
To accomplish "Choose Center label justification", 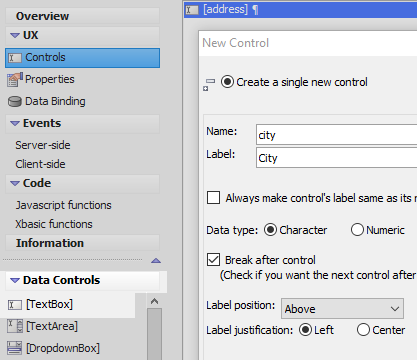I will [x=363, y=330].
